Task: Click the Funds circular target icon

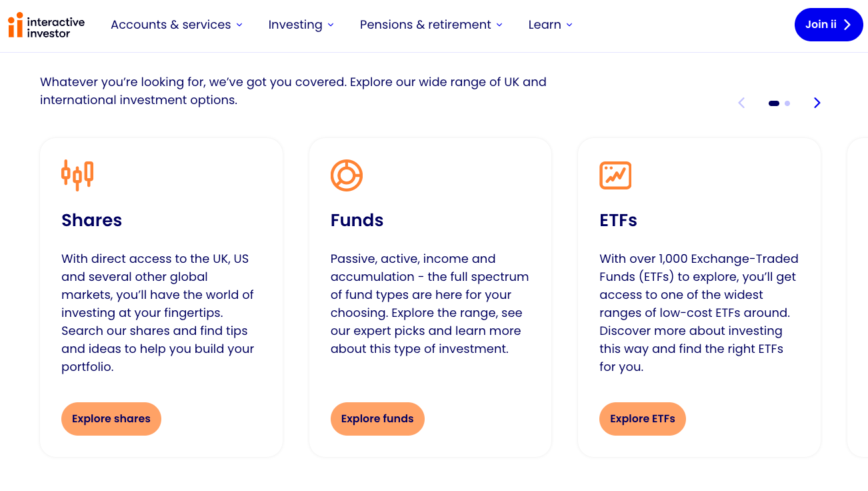Action: 346,175
